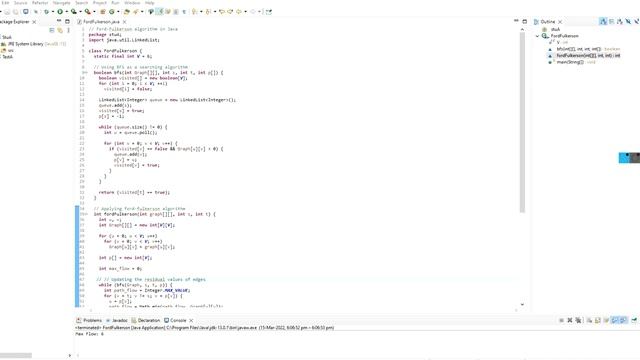Viewport: 640px width, 360px height.
Task: Switch to the Declaration tab
Action: click(145, 320)
